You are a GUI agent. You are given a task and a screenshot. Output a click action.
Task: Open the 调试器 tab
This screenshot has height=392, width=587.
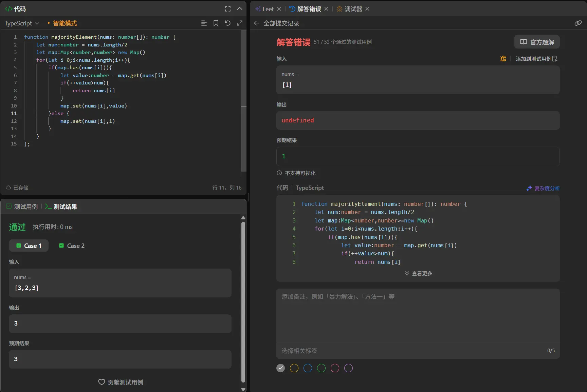point(353,9)
